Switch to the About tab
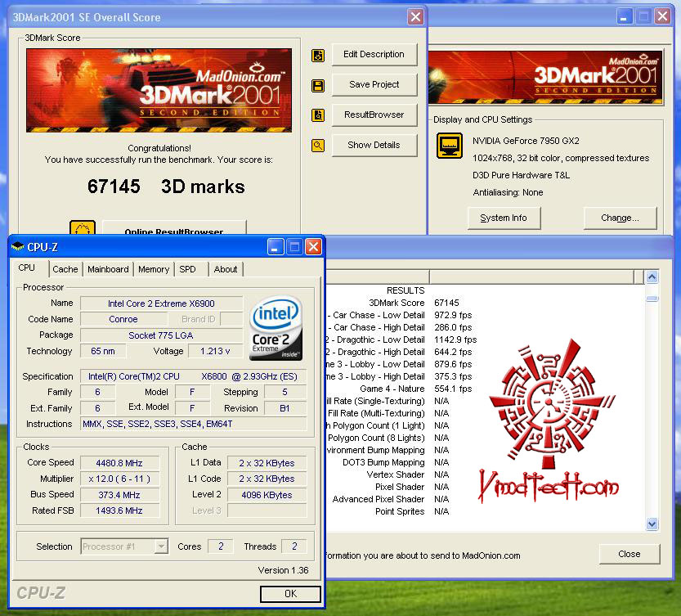The image size is (681, 616). tap(226, 269)
